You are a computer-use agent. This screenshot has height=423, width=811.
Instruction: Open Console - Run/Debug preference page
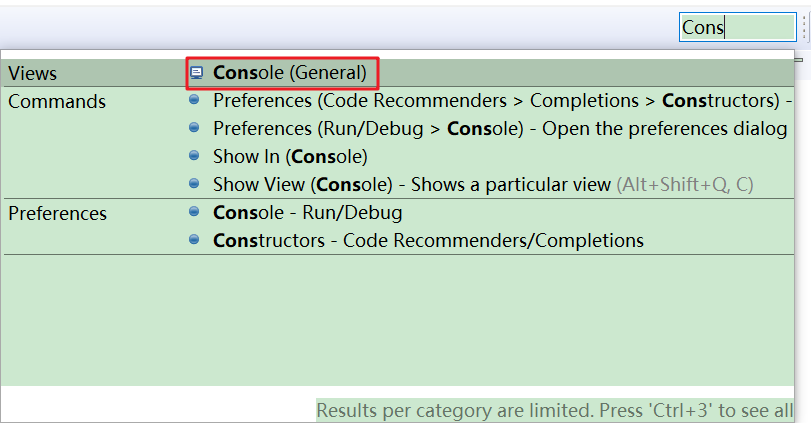(x=307, y=213)
